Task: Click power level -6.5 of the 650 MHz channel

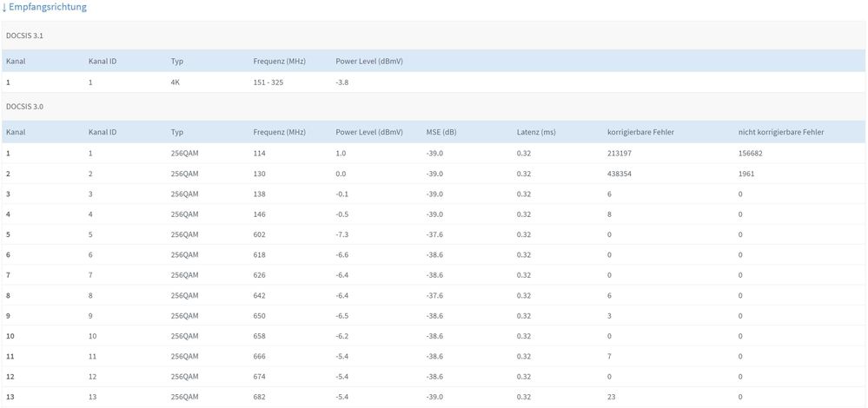Action: tap(342, 316)
